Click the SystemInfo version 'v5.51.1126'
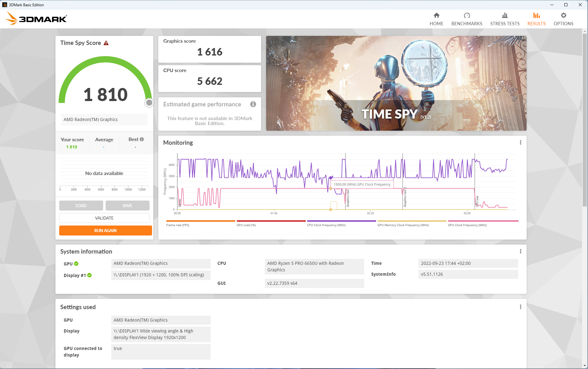Image resolution: width=588 pixels, height=369 pixels. click(x=468, y=274)
